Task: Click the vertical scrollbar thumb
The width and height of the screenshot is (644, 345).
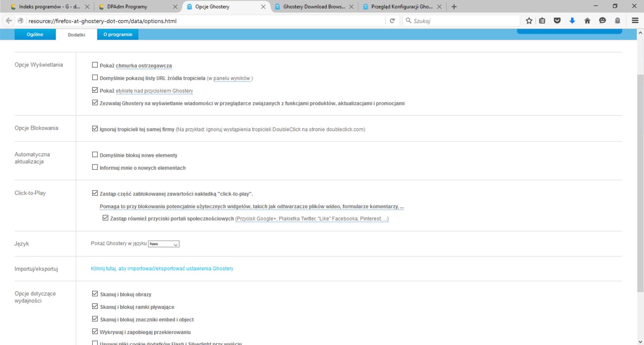Action: tap(640, 183)
